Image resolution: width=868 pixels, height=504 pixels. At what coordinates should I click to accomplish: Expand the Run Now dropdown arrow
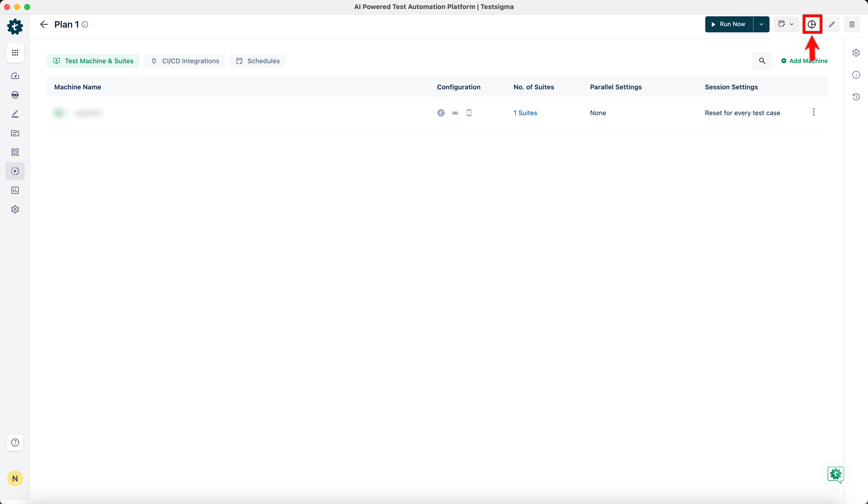761,24
